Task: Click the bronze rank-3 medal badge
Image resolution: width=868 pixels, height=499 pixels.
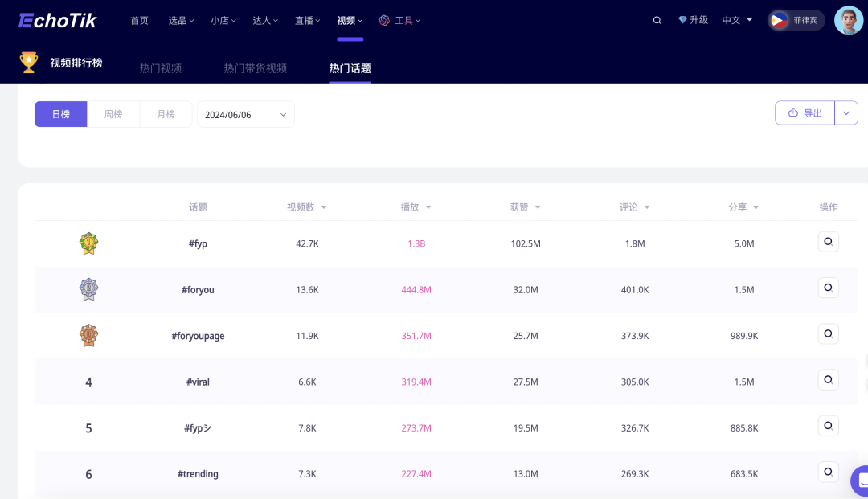Action: click(x=88, y=335)
